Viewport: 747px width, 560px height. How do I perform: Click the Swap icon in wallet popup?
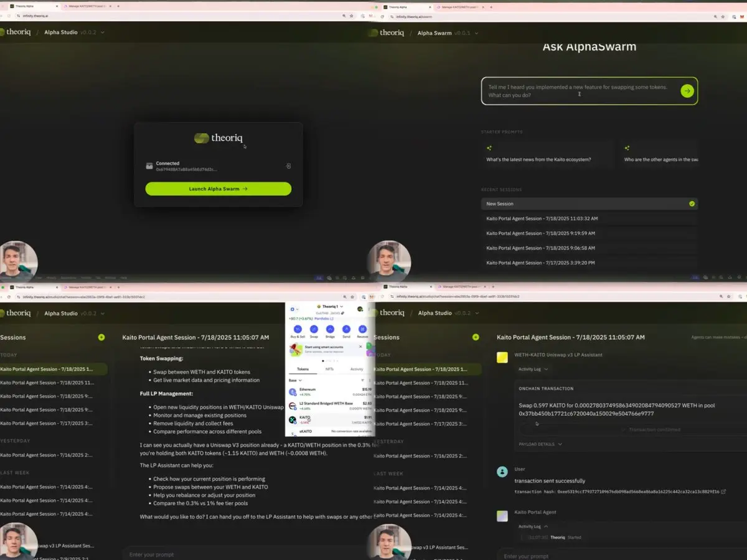pyautogui.click(x=314, y=329)
